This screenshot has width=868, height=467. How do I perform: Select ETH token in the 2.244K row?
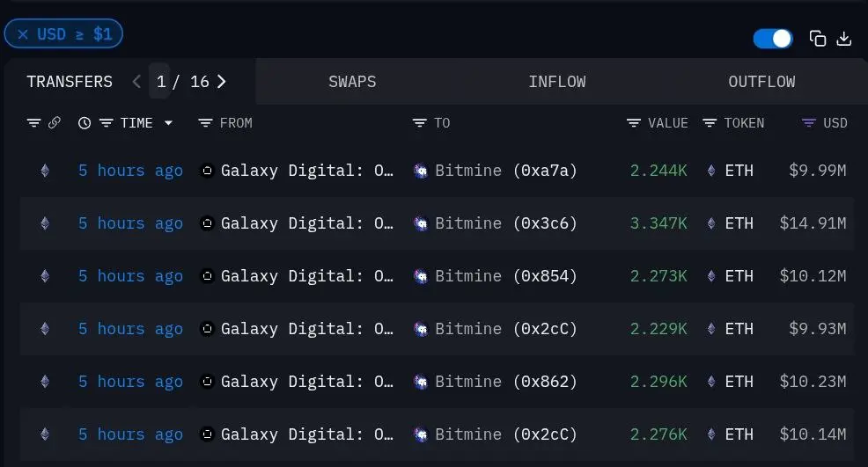point(739,171)
